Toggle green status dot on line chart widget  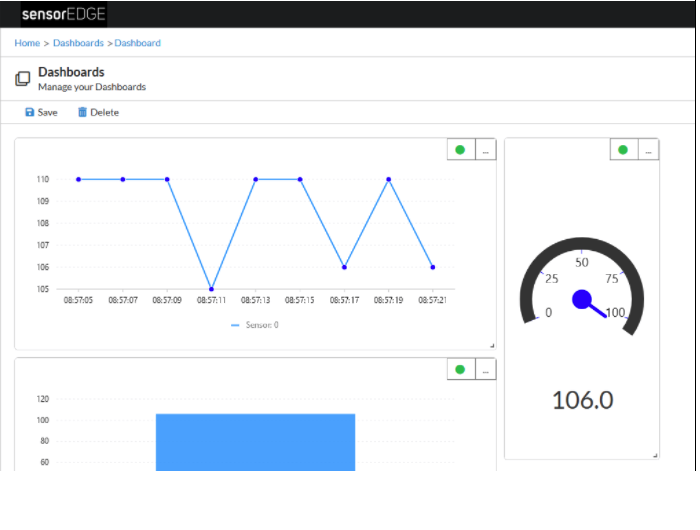point(460,150)
